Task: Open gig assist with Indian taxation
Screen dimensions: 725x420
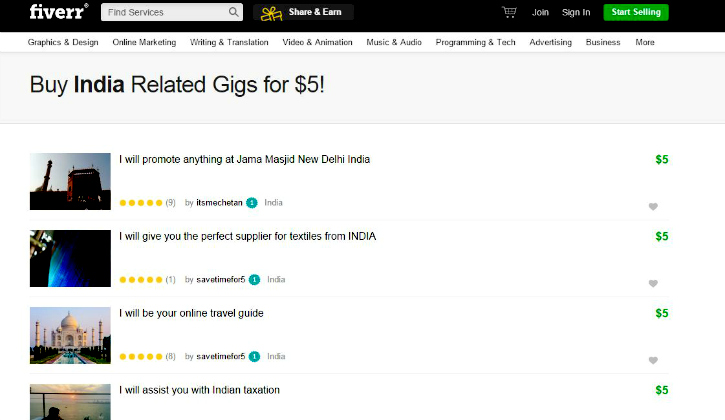Action: (x=199, y=390)
